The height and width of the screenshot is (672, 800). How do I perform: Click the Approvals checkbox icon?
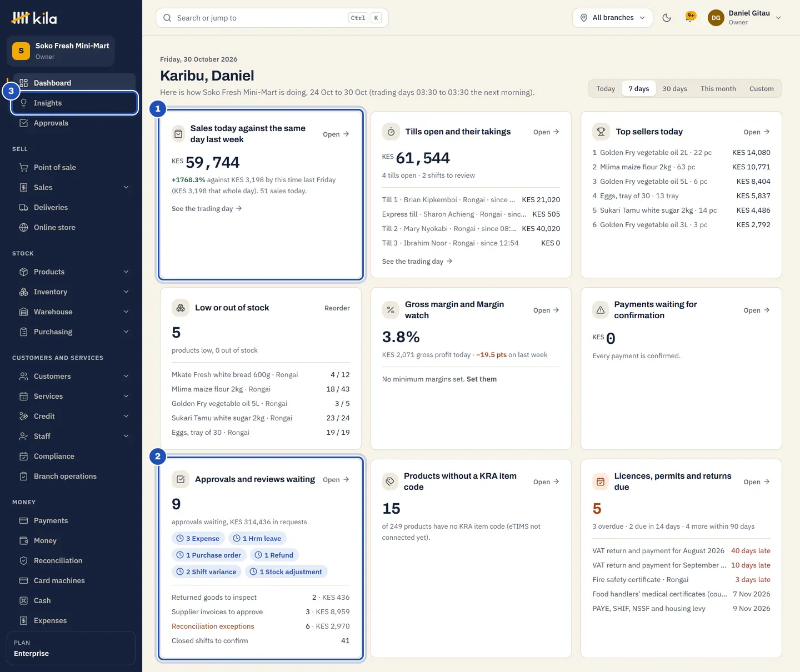coord(23,123)
